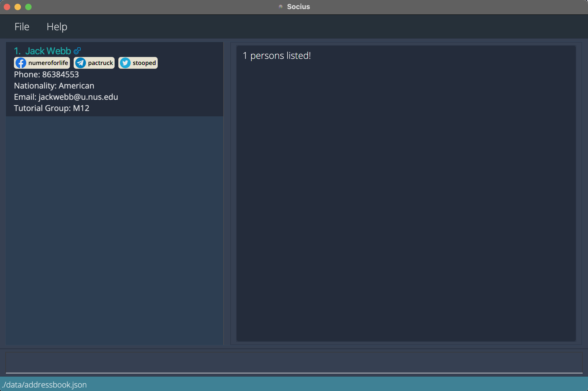Focus the command input box
Viewport: 588px width, 391px height.
click(294, 363)
